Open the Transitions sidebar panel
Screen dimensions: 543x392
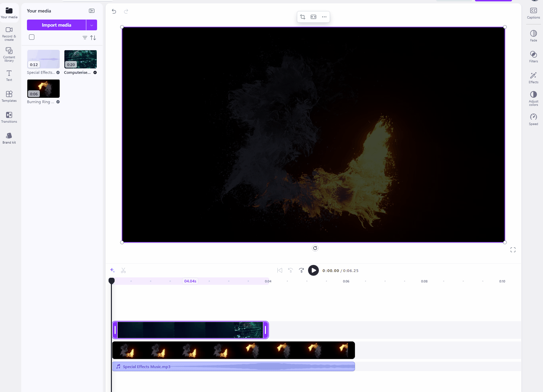9,117
